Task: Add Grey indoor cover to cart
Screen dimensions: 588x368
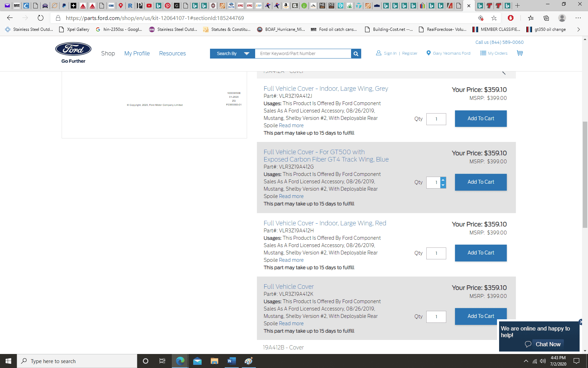Action: [x=481, y=118]
